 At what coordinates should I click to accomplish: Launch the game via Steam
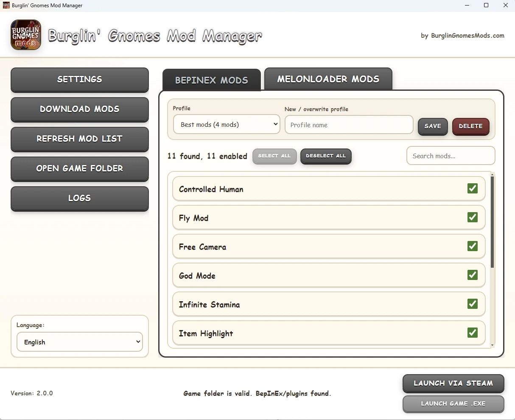pyautogui.click(x=453, y=383)
